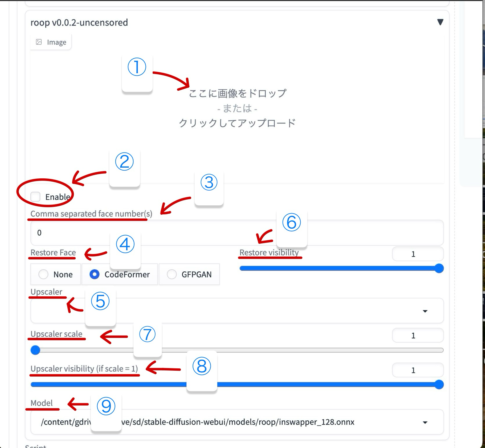Select the None face restoration option

click(x=43, y=274)
